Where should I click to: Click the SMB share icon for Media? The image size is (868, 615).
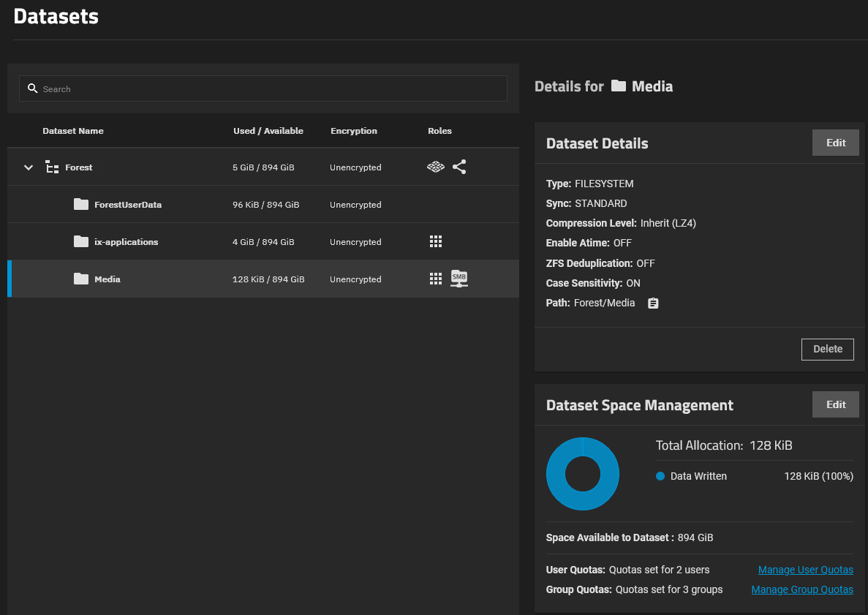[x=459, y=279]
